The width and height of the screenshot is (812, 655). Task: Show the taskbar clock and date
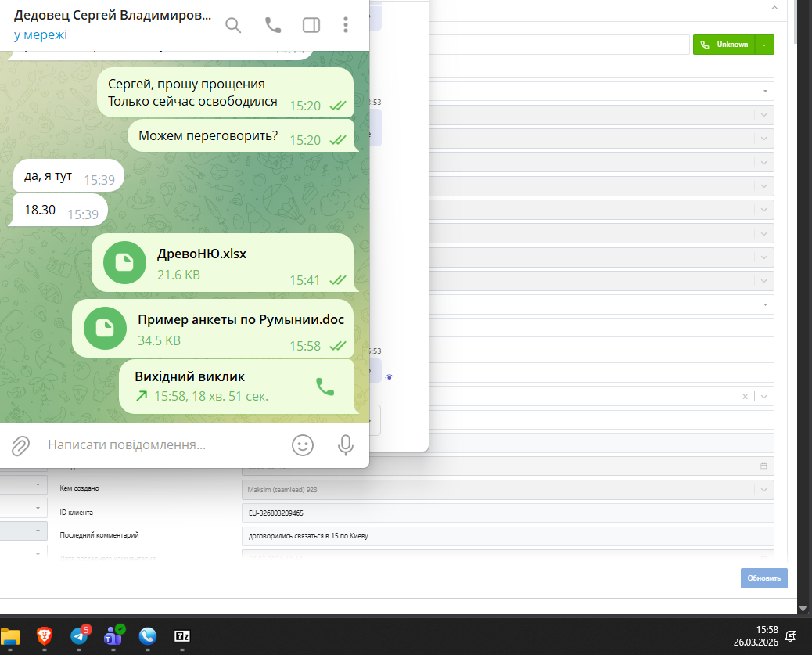(756, 635)
